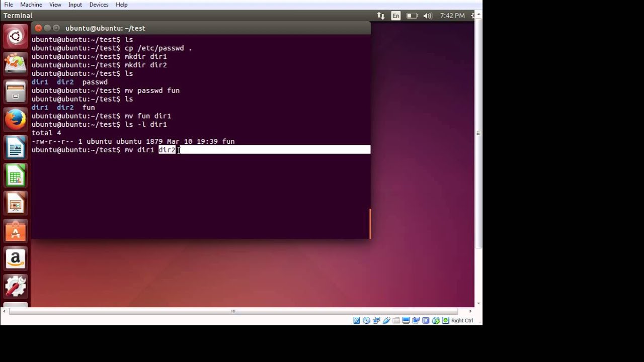
Task: Open the sound volume indicator
Action: tap(428, 16)
